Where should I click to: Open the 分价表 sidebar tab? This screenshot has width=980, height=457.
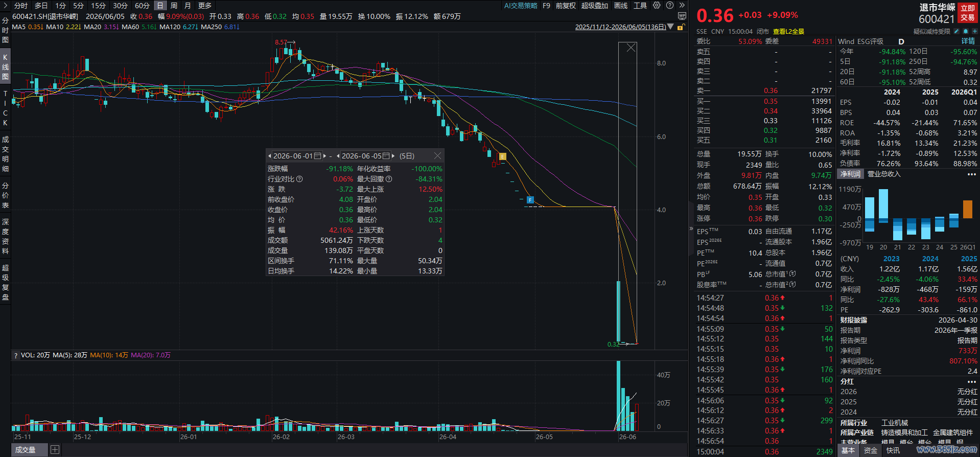5,195
